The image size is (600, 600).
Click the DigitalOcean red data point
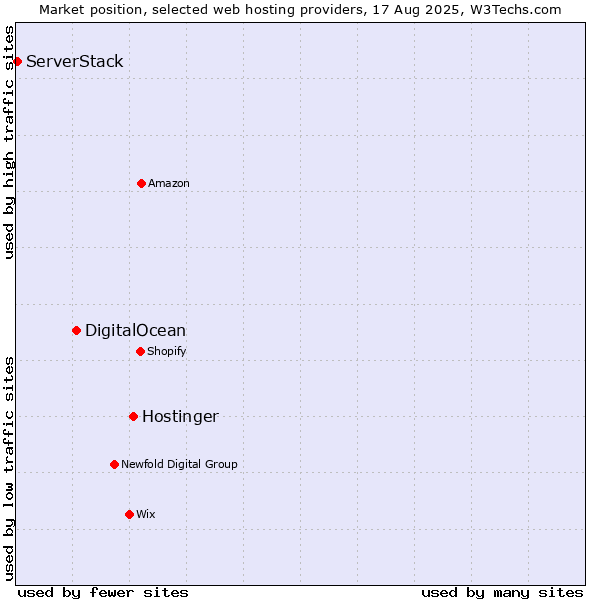[x=77, y=331]
